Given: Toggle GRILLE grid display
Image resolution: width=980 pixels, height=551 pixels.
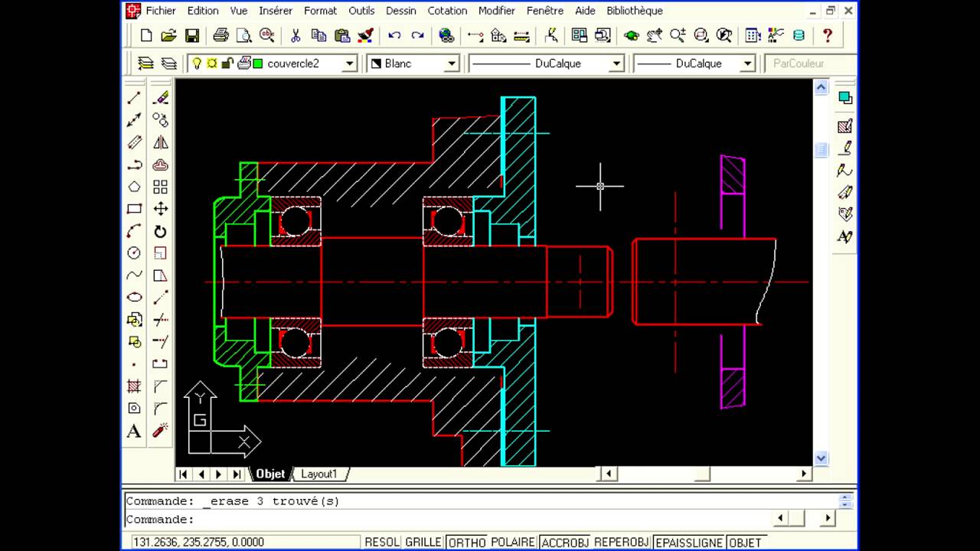Looking at the screenshot, I should [423, 542].
